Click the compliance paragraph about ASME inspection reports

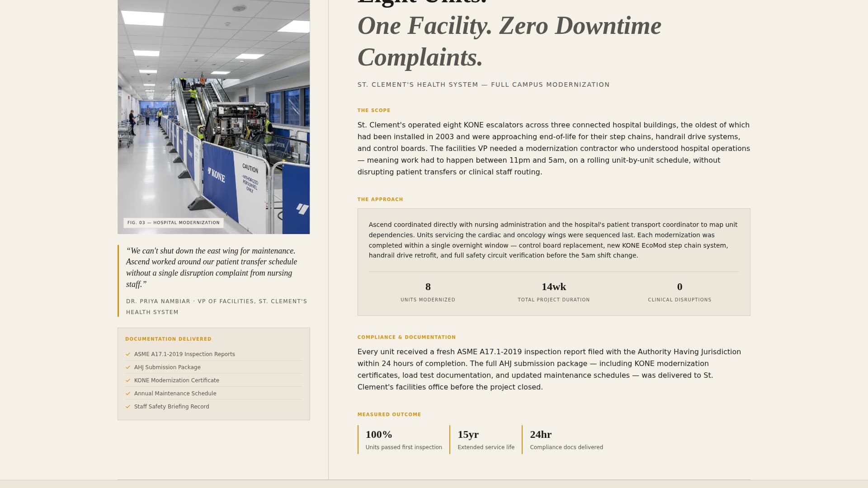(549, 370)
